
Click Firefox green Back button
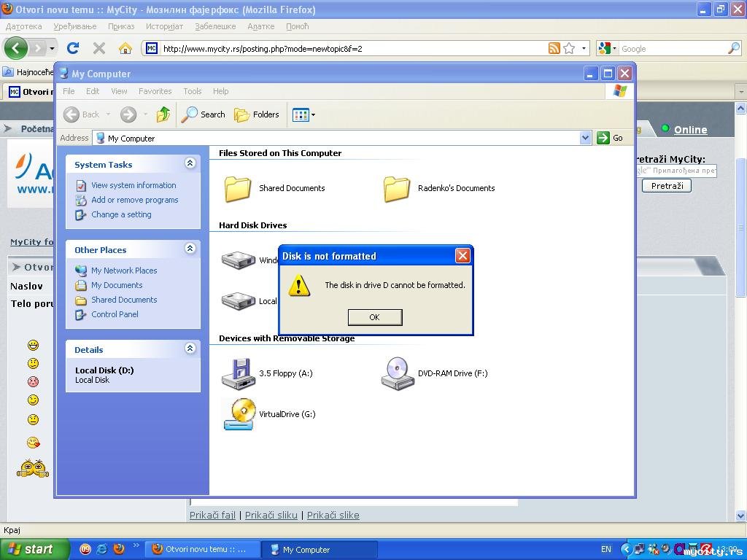click(x=16, y=48)
